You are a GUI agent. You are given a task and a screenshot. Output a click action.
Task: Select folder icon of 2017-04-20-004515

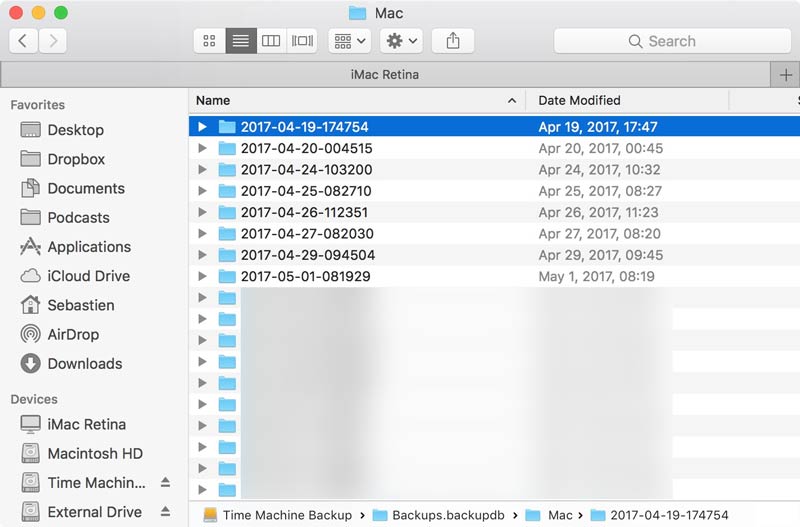227,148
